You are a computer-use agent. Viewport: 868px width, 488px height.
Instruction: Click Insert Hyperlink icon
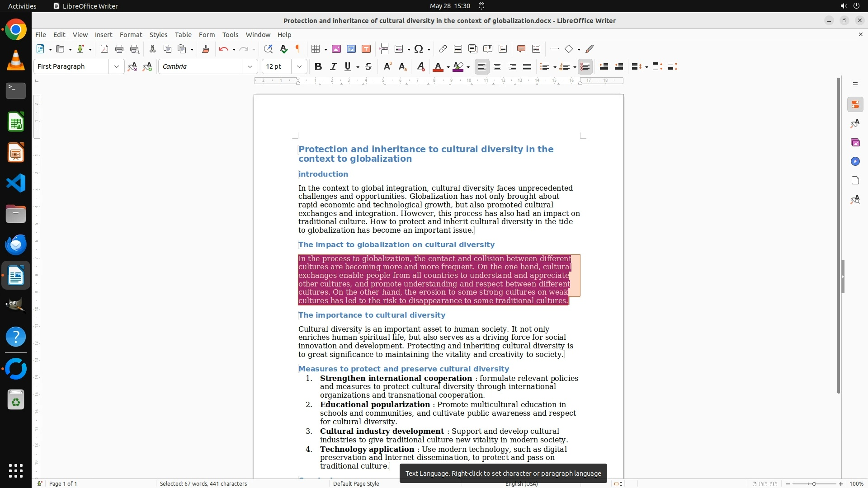[443, 49]
